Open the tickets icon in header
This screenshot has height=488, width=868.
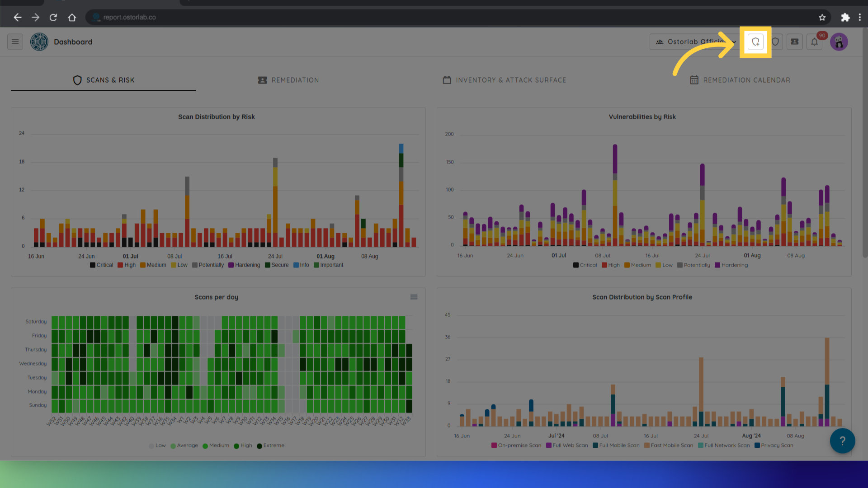pyautogui.click(x=794, y=42)
